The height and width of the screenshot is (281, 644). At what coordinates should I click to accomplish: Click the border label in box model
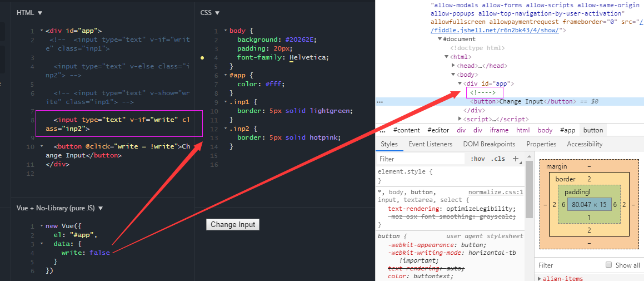565,179
